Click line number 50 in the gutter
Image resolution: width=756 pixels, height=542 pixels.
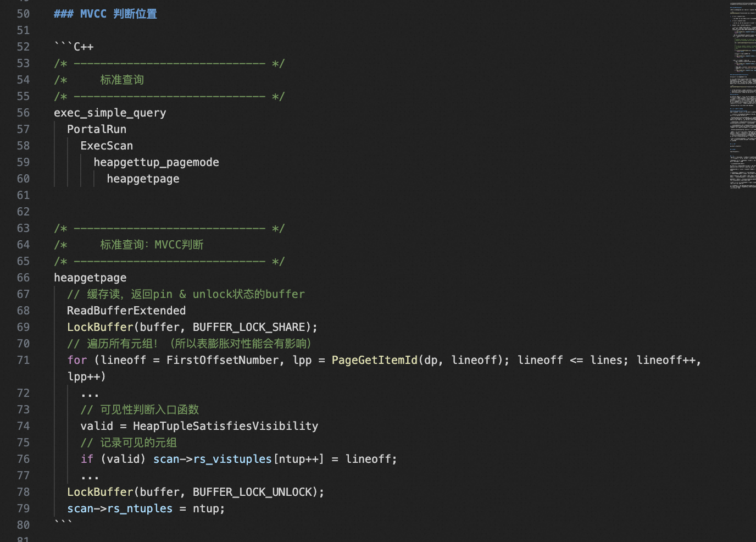point(23,14)
